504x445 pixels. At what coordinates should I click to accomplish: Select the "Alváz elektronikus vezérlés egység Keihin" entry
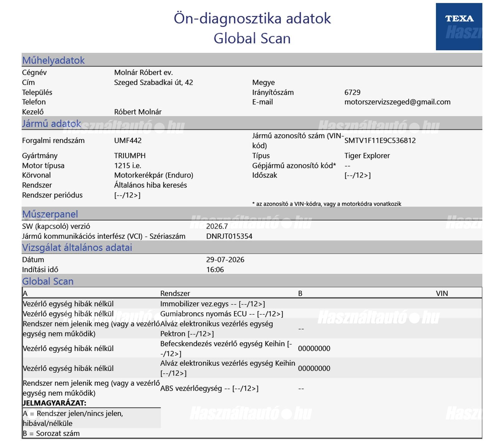pos(228,368)
